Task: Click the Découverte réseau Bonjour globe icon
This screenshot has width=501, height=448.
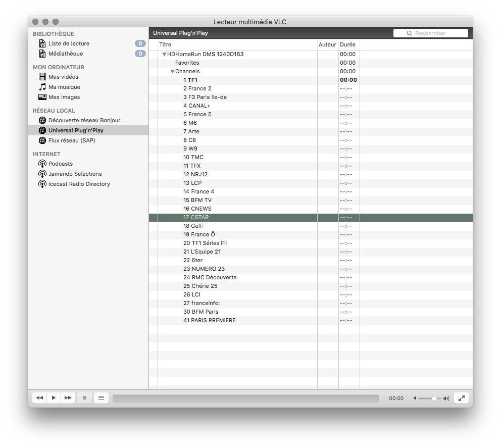Action: tap(42, 120)
